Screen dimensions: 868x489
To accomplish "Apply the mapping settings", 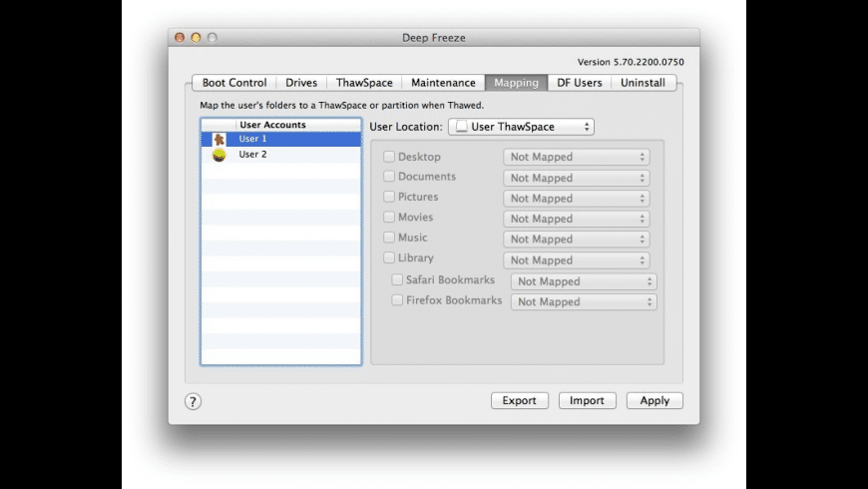I will pos(654,400).
